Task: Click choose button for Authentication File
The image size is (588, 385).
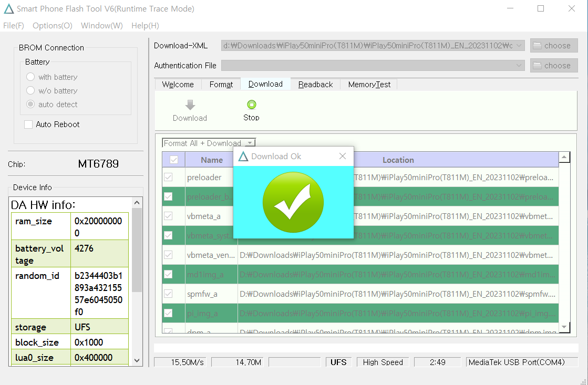Action: click(554, 66)
